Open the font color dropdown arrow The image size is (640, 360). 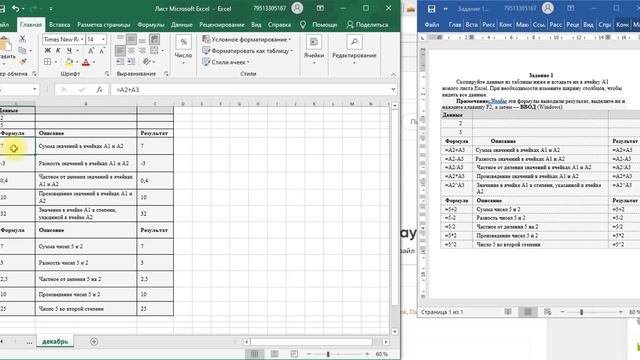coord(94,62)
